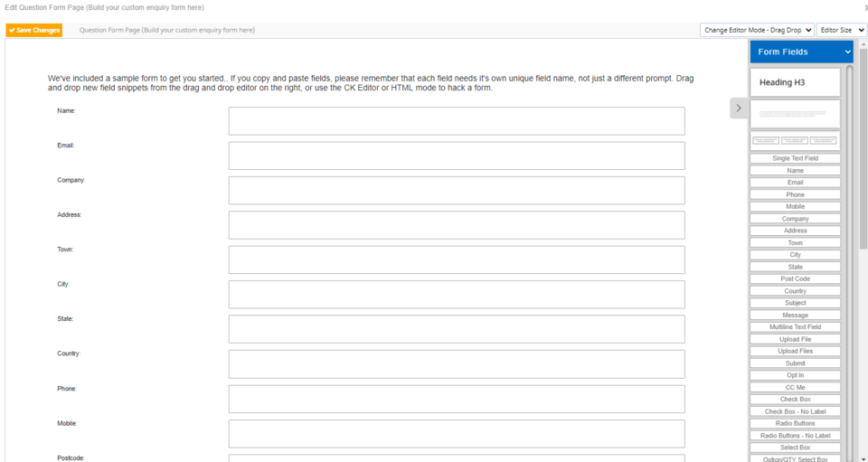Pick the Multiline Text Field snippet
The width and height of the screenshot is (868, 462).
tap(796, 327)
